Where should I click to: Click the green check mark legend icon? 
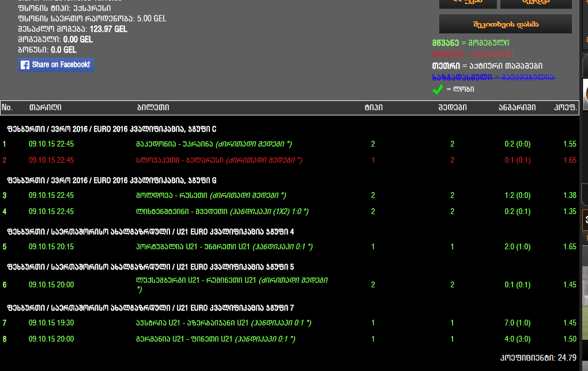click(437, 89)
